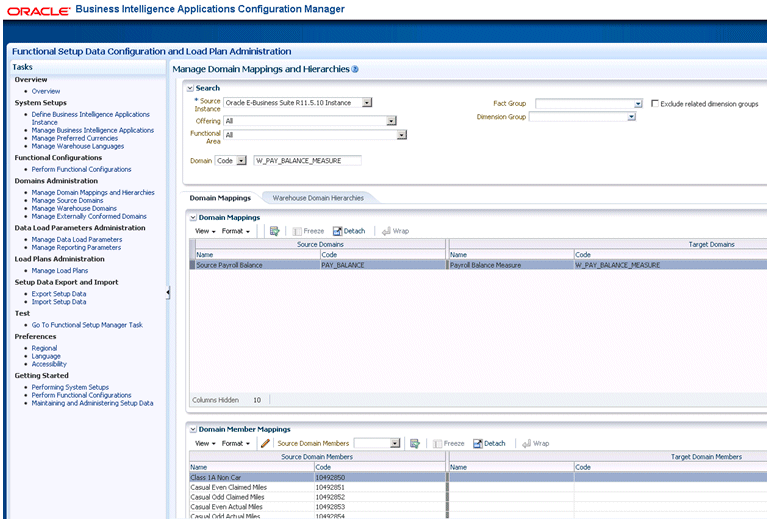Open Source Domain Members filter dropdown
Screen dimensions: 767x525
tap(395, 443)
